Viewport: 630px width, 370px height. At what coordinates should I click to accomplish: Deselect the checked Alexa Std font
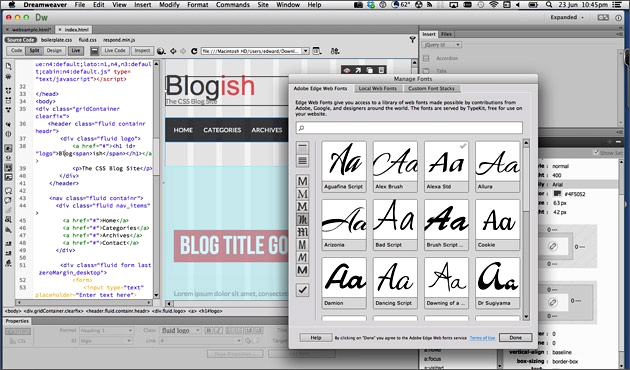pyautogui.click(x=446, y=166)
